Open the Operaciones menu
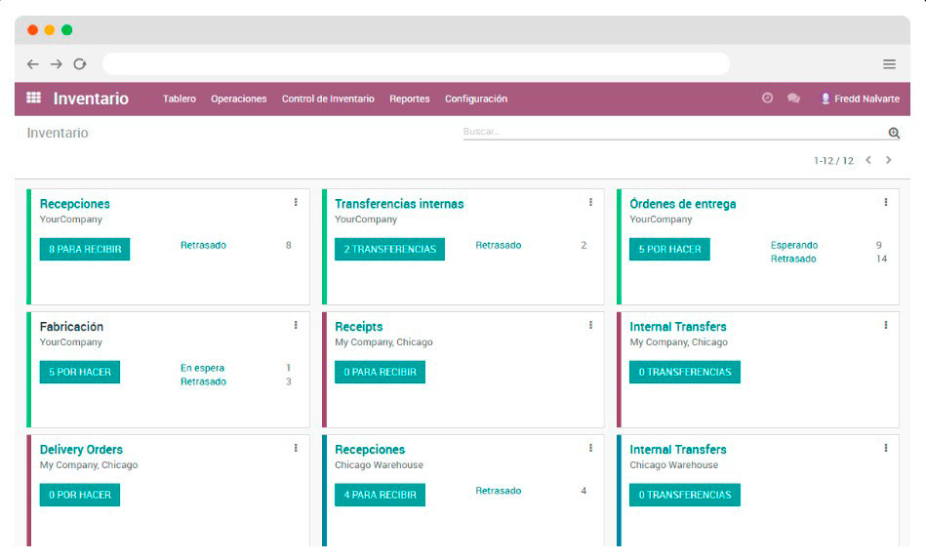The image size is (926, 560). 238,100
